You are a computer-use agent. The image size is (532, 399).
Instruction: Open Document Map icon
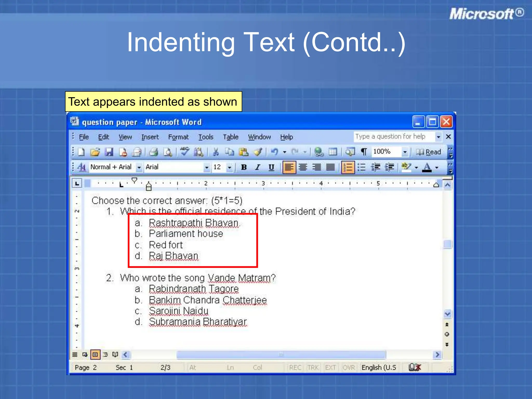coord(350,152)
